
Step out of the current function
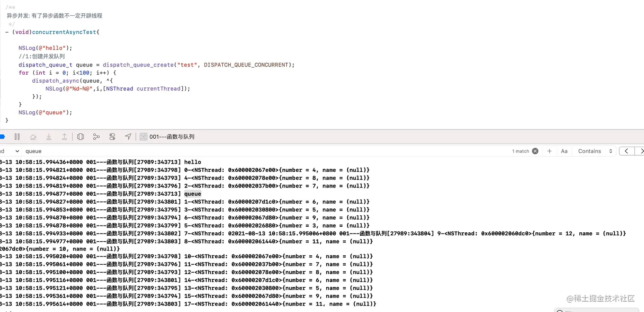tap(64, 136)
